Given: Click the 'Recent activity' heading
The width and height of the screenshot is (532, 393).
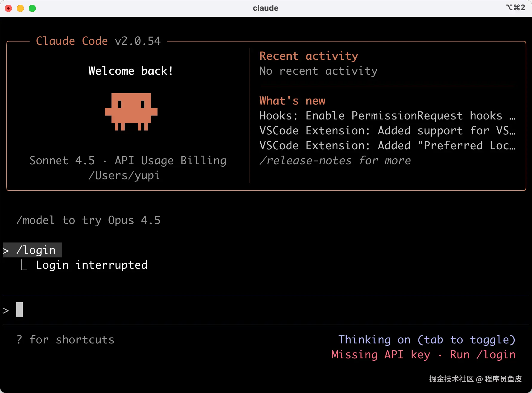Looking at the screenshot, I should pos(309,56).
